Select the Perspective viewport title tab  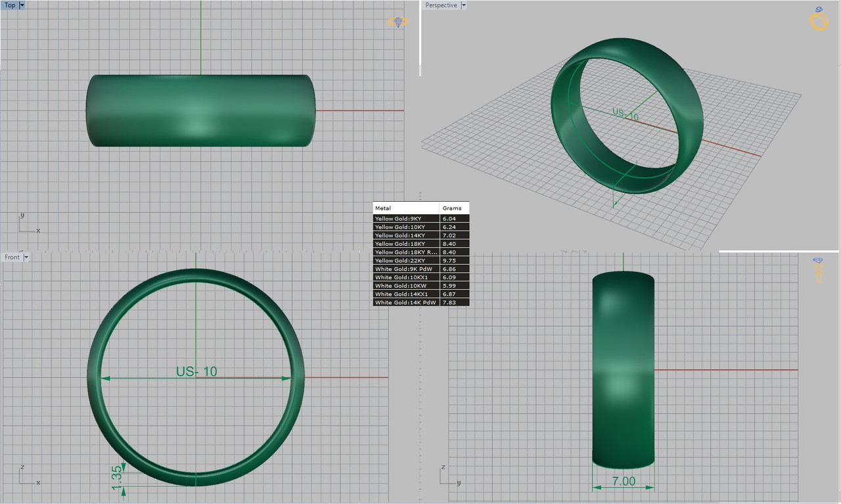point(441,5)
